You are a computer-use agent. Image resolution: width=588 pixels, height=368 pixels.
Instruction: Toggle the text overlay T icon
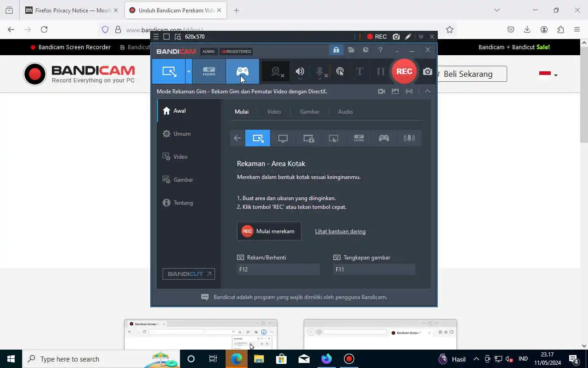360,71
